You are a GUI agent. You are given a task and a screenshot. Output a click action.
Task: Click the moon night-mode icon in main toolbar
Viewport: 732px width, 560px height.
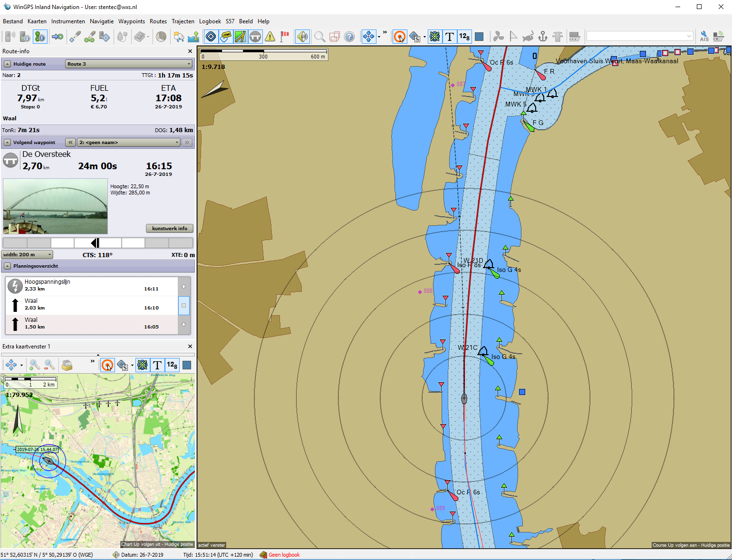(x=161, y=37)
